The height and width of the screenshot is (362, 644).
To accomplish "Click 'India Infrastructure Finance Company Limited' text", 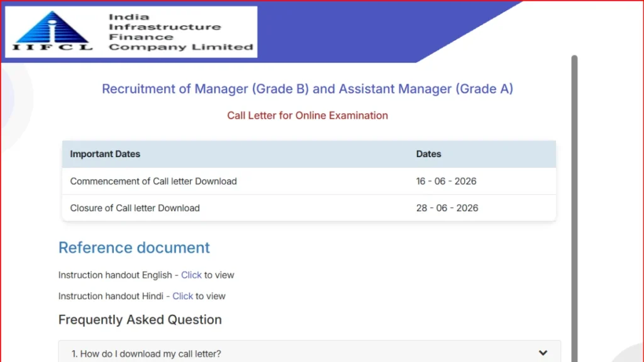I will (x=180, y=32).
